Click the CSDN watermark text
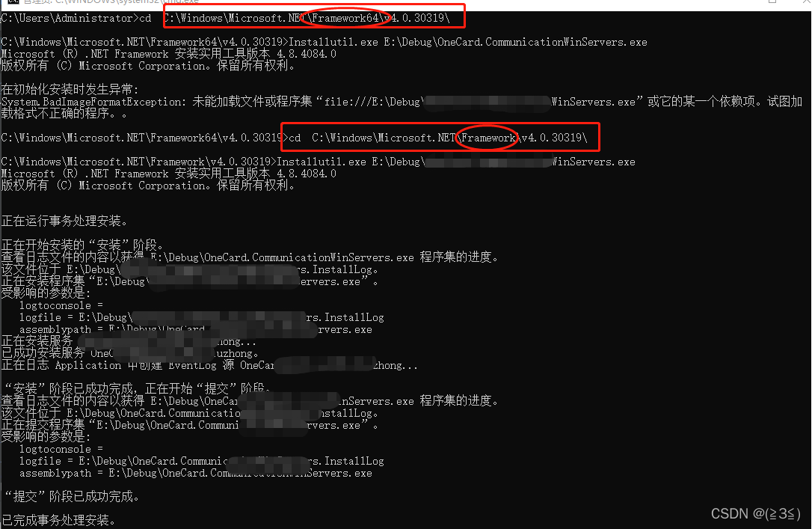 [x=756, y=513]
